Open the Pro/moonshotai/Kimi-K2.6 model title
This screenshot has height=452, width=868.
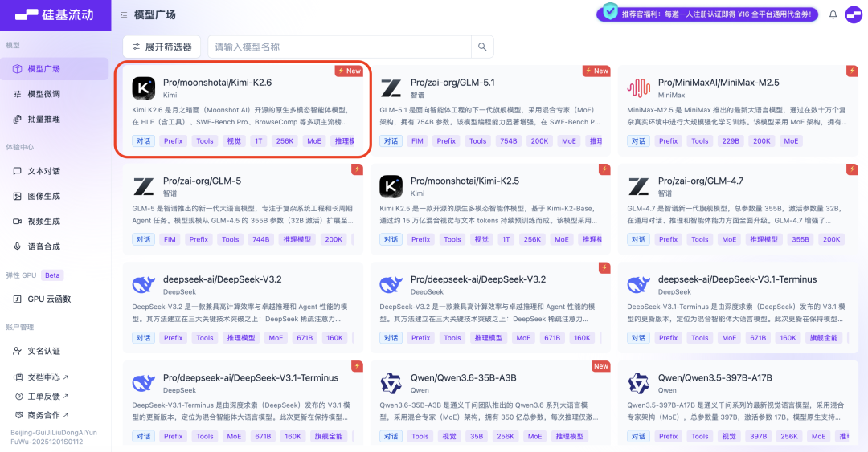point(217,83)
